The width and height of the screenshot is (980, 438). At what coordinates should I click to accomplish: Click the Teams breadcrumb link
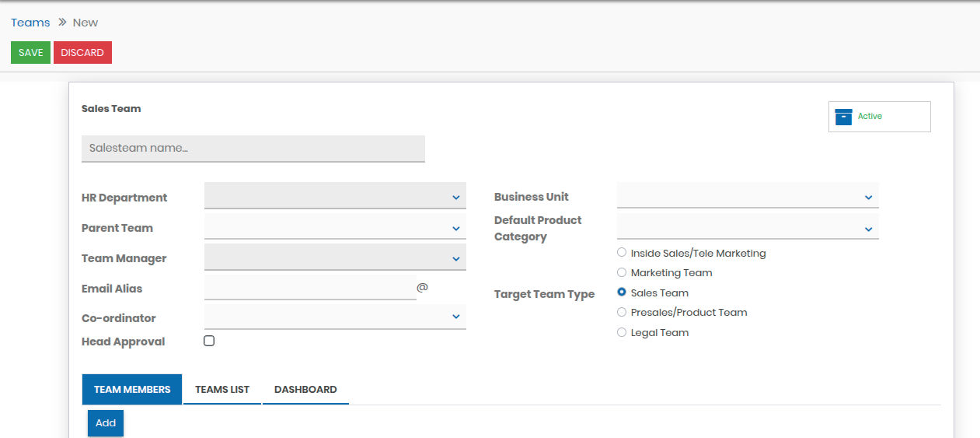coord(30,23)
